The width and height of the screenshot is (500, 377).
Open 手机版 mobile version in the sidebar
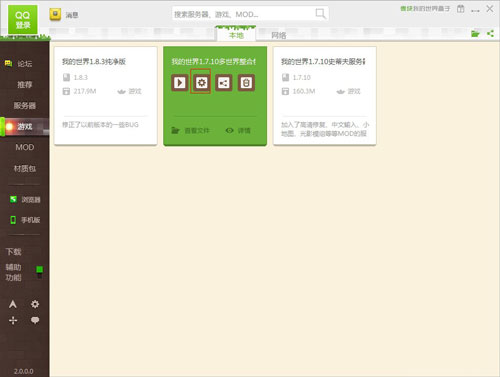[x=25, y=220]
